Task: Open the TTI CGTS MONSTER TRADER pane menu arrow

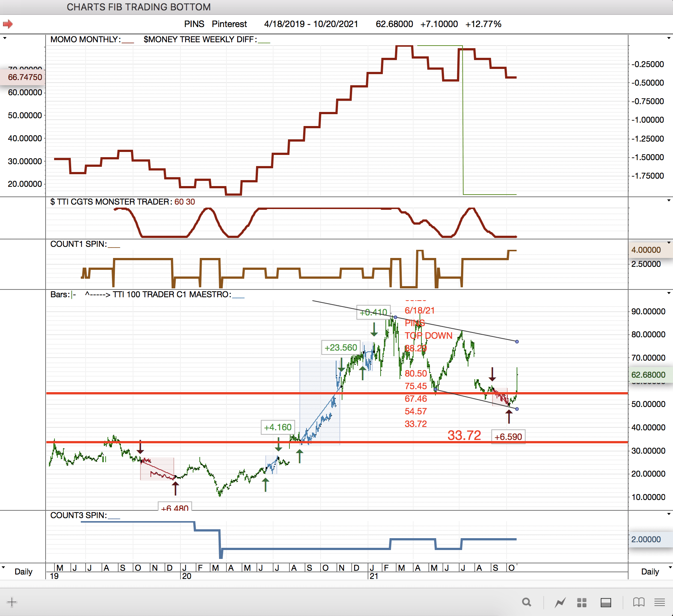Action: click(x=669, y=201)
